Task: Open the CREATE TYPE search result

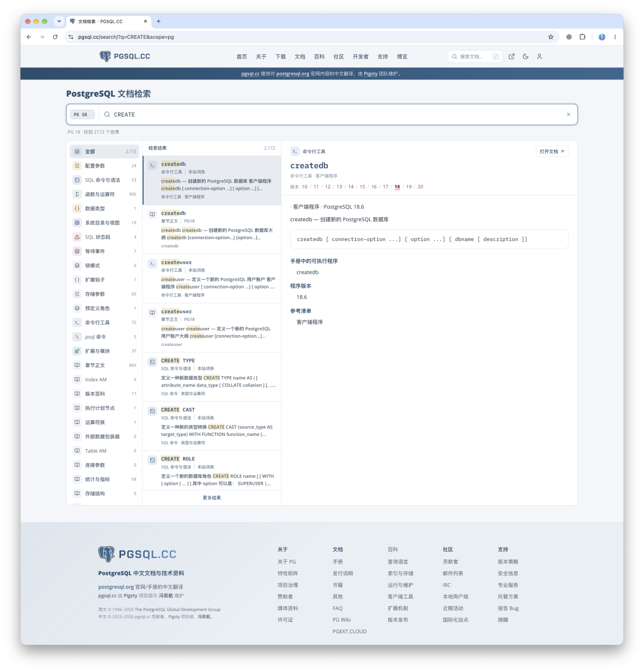Action: (x=212, y=377)
